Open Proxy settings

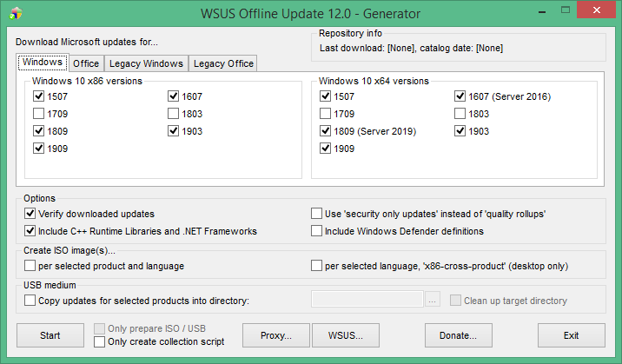pos(276,335)
